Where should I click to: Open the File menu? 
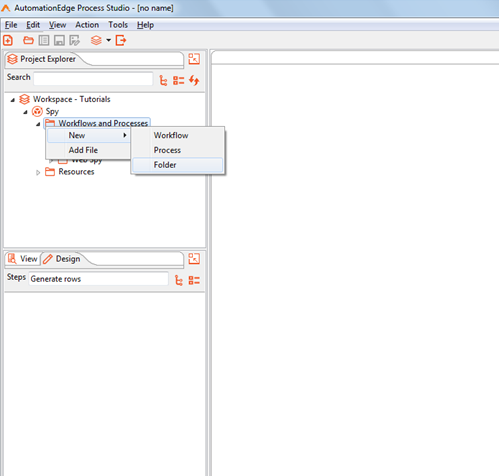[x=11, y=25]
